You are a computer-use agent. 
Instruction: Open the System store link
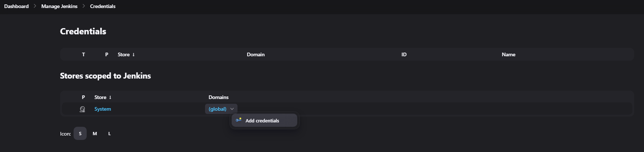[x=103, y=109]
